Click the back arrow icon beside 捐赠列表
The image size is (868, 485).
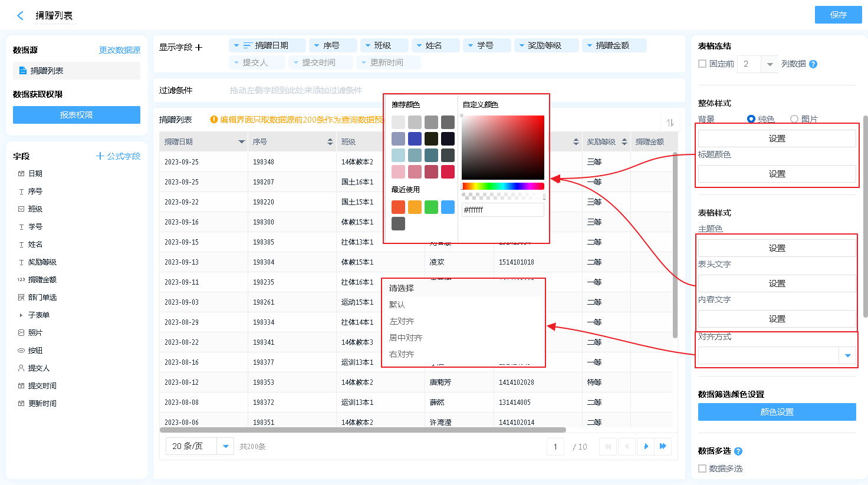pyautogui.click(x=21, y=16)
